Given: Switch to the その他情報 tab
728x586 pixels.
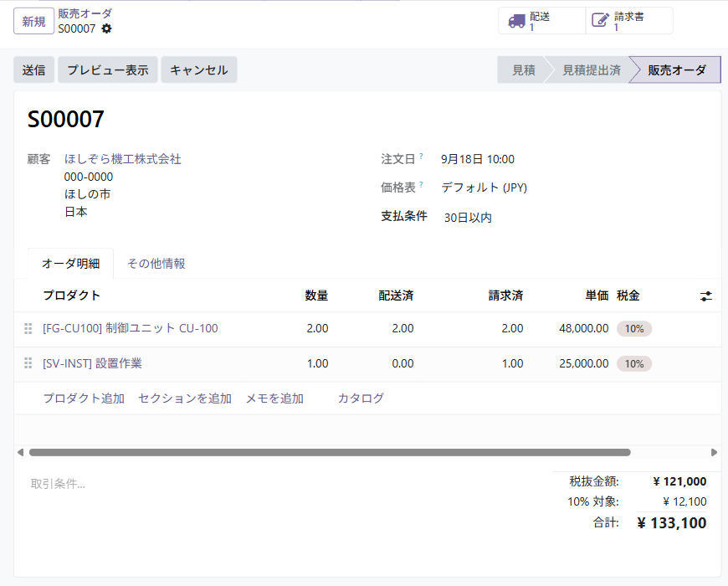Looking at the screenshot, I should click(156, 264).
